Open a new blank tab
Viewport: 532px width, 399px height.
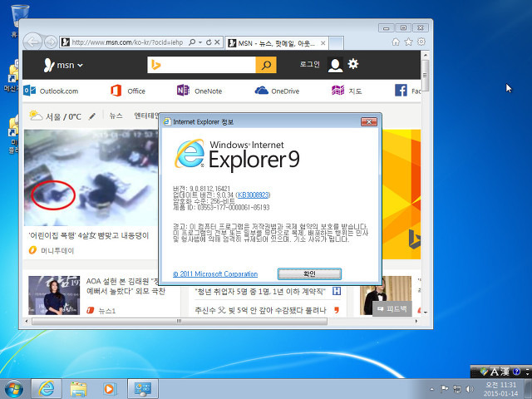point(337,43)
